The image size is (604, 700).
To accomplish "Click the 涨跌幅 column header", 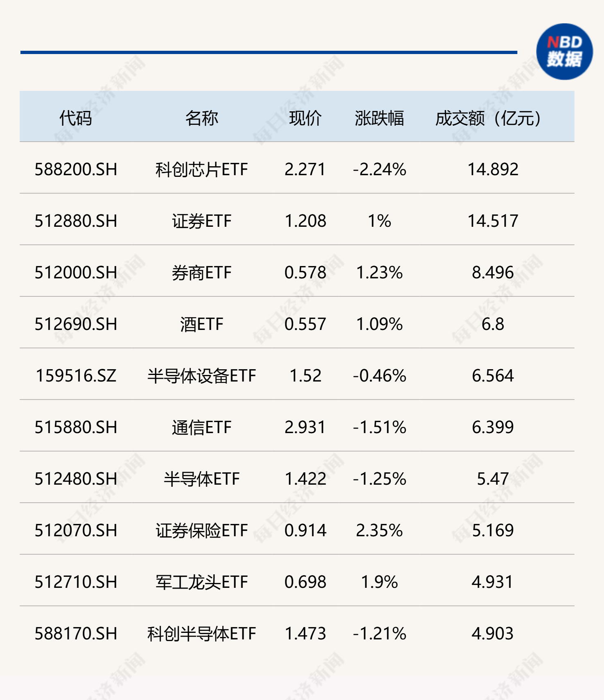I will pyautogui.click(x=379, y=118).
